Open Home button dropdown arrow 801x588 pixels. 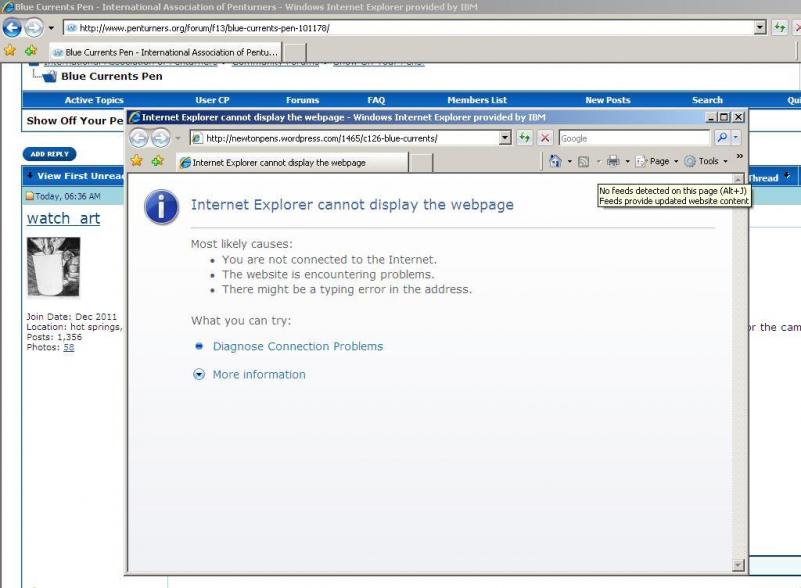pos(570,161)
